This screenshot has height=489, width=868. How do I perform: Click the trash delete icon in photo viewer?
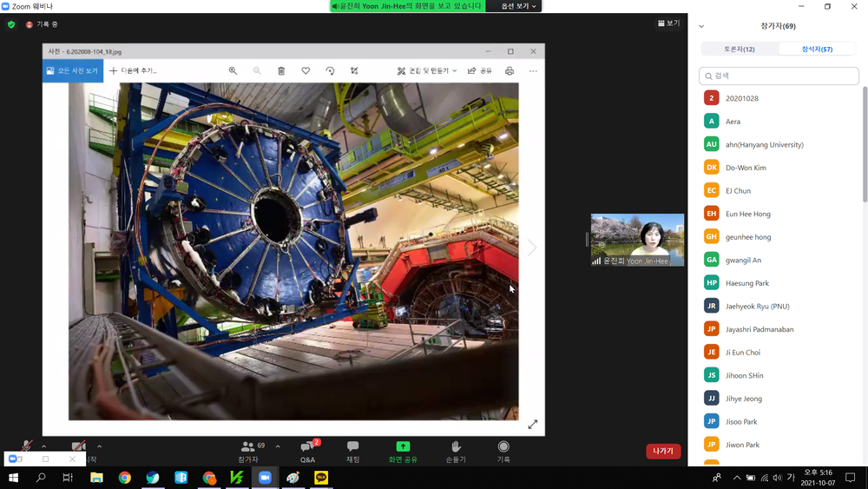(x=281, y=71)
